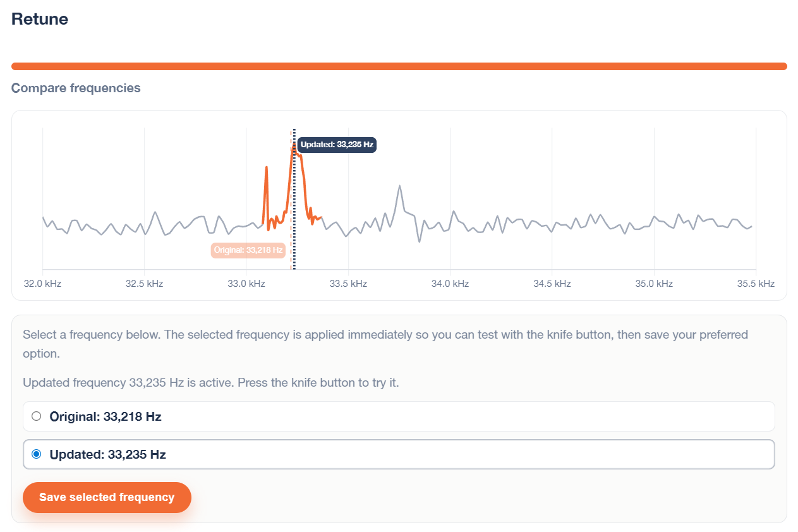Click the 35.5 kHz axis label
This screenshot has width=798, height=532.
click(756, 284)
